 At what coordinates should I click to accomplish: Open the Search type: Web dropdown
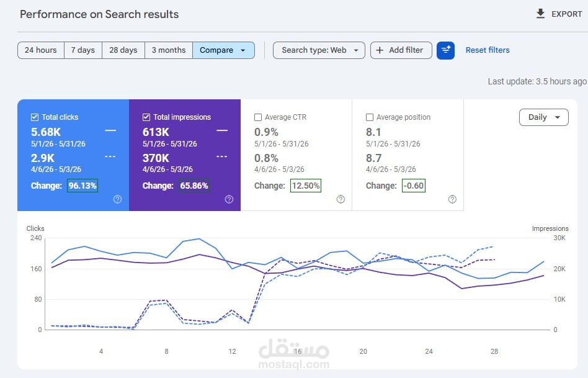pos(319,50)
